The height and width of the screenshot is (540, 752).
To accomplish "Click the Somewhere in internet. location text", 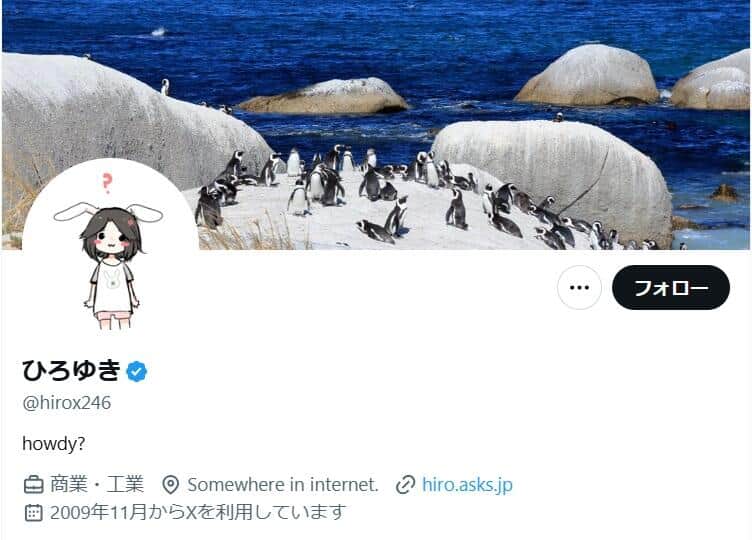I will [x=283, y=485].
